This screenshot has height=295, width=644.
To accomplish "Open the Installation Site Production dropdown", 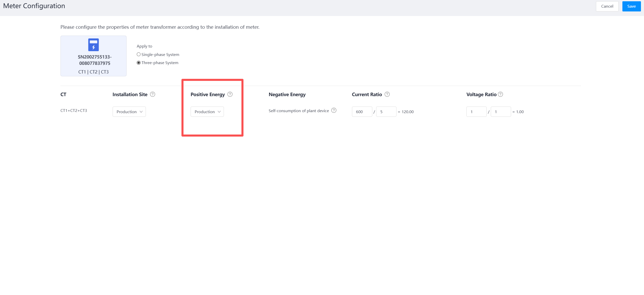I will pyautogui.click(x=129, y=112).
